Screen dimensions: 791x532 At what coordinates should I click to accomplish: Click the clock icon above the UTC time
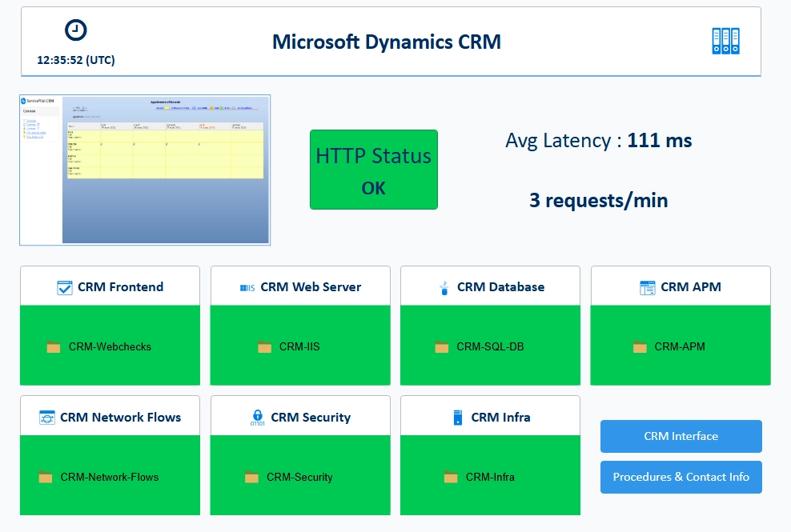pos(76,30)
